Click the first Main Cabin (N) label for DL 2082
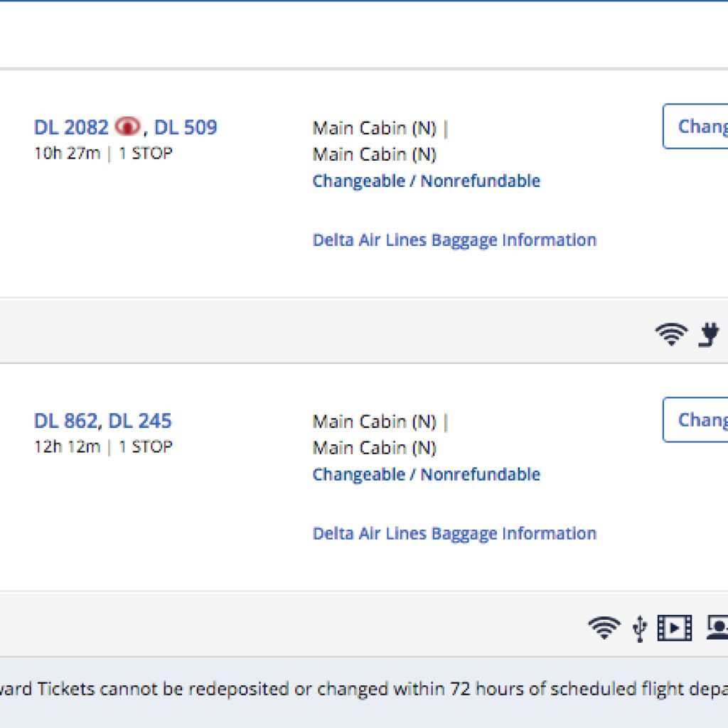The width and height of the screenshot is (728, 728). point(374,128)
